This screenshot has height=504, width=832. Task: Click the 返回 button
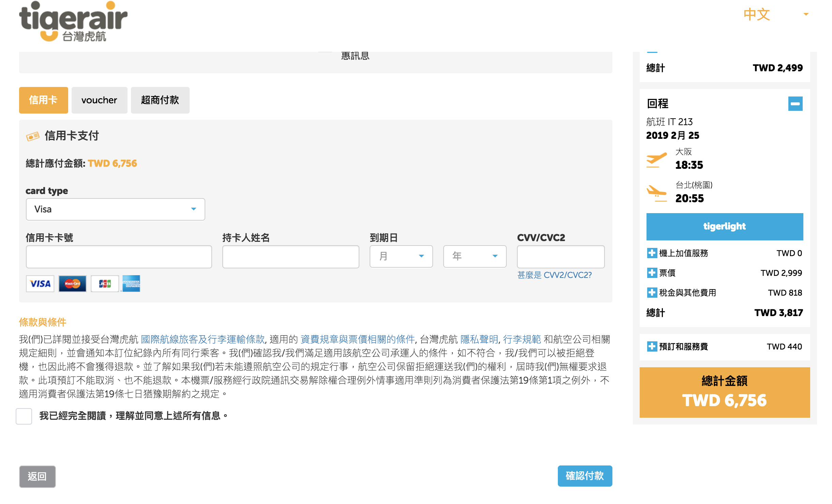[x=37, y=476]
